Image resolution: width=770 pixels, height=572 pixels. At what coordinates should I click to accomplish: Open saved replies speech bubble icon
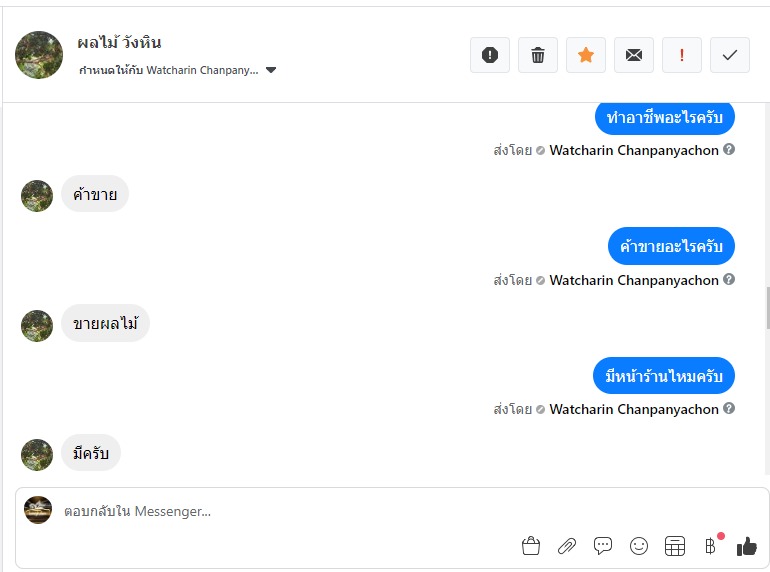(x=603, y=546)
